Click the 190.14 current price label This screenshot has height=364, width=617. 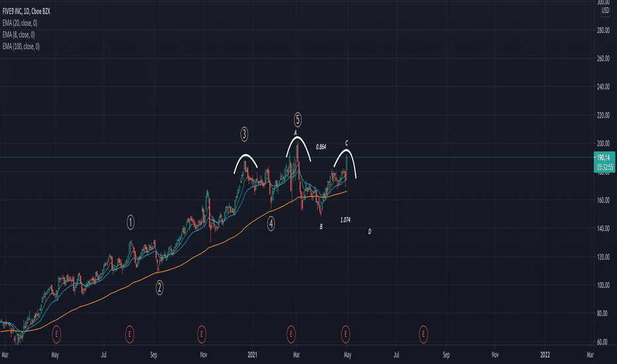pos(604,158)
